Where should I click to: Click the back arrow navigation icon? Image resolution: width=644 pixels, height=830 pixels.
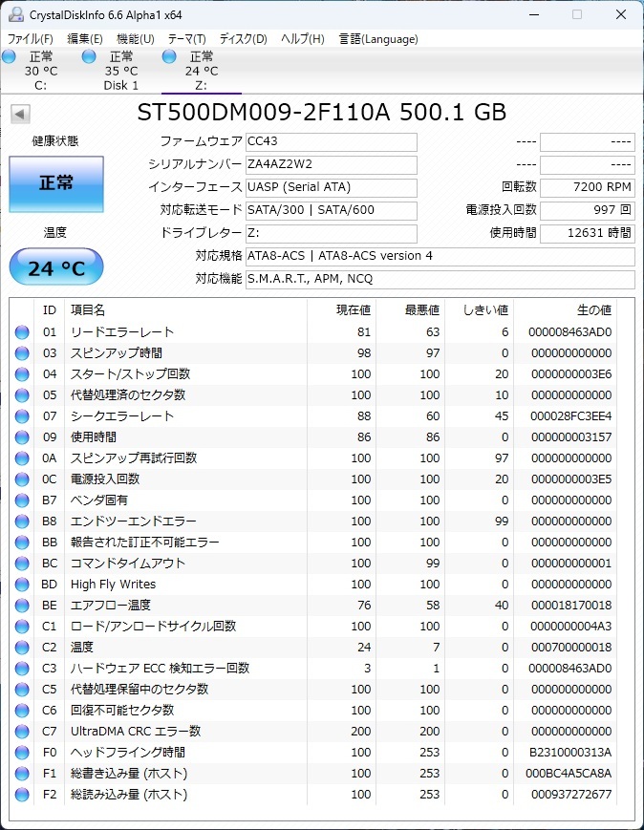click(20, 113)
